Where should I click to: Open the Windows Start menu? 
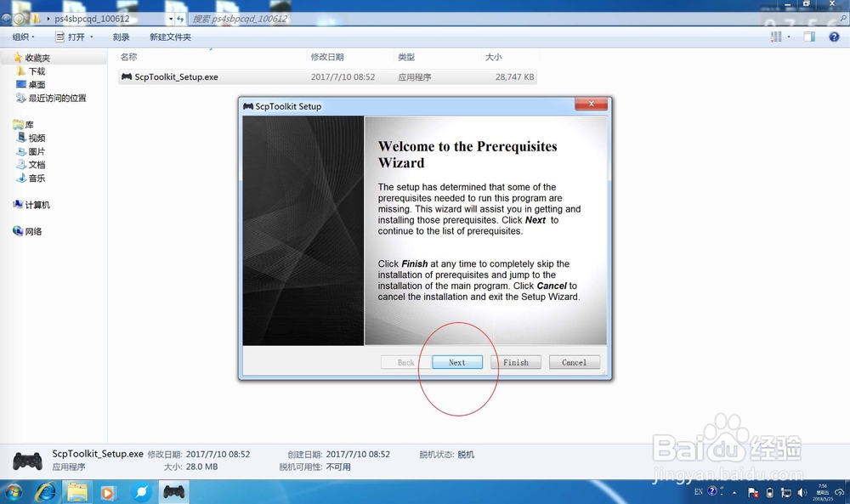tap(12, 492)
